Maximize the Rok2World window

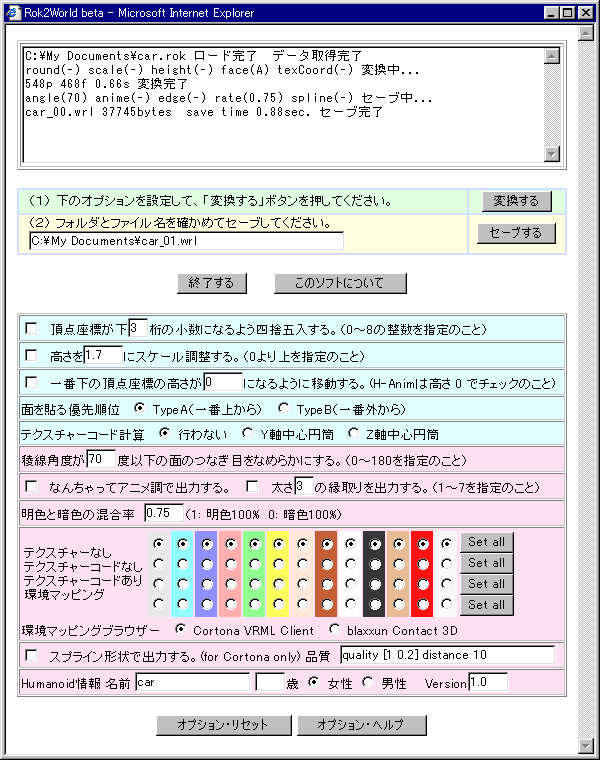click(x=568, y=13)
